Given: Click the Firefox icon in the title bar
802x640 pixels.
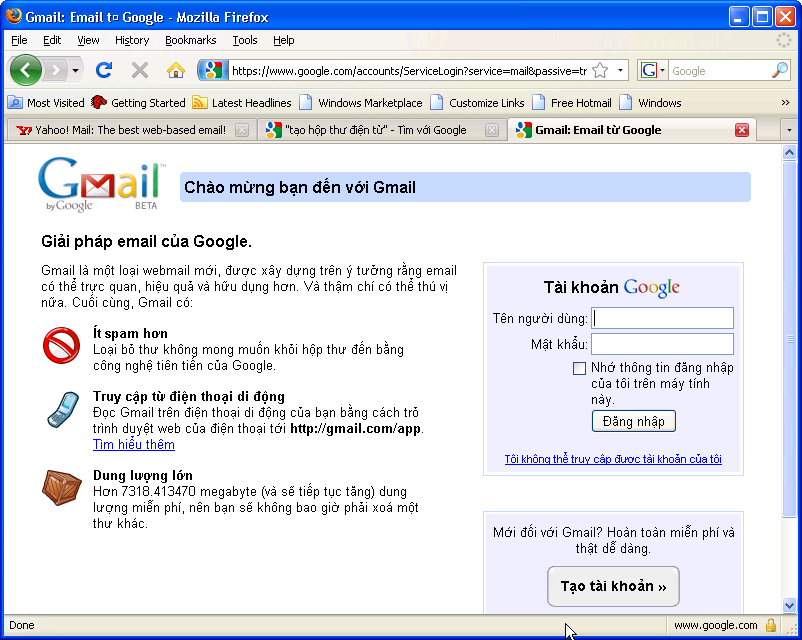Looking at the screenshot, I should tap(14, 16).
